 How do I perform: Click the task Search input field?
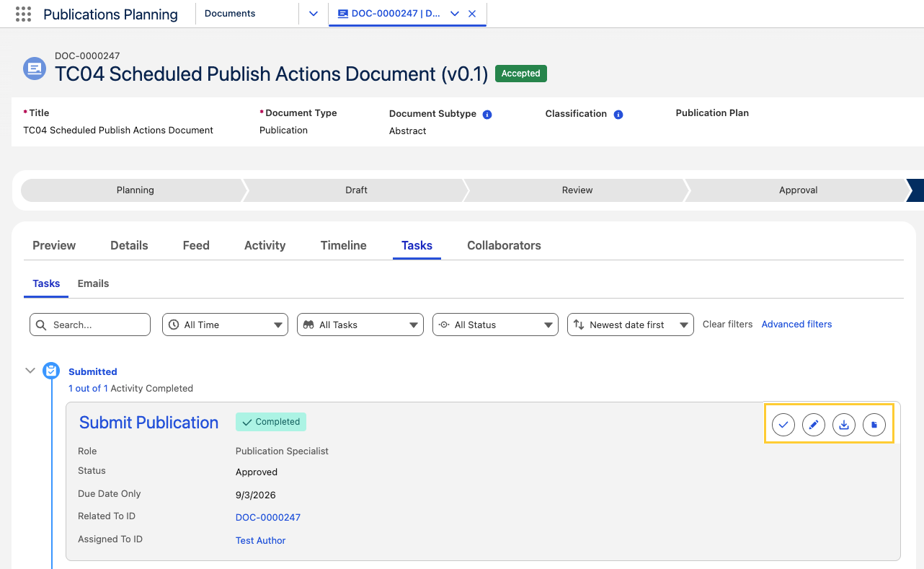[x=90, y=325]
